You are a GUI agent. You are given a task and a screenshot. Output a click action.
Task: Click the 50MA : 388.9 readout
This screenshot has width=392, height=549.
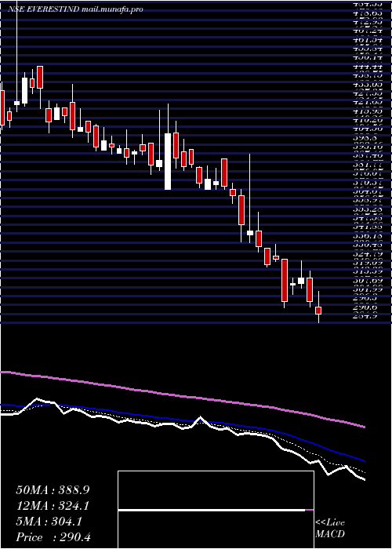(53, 490)
